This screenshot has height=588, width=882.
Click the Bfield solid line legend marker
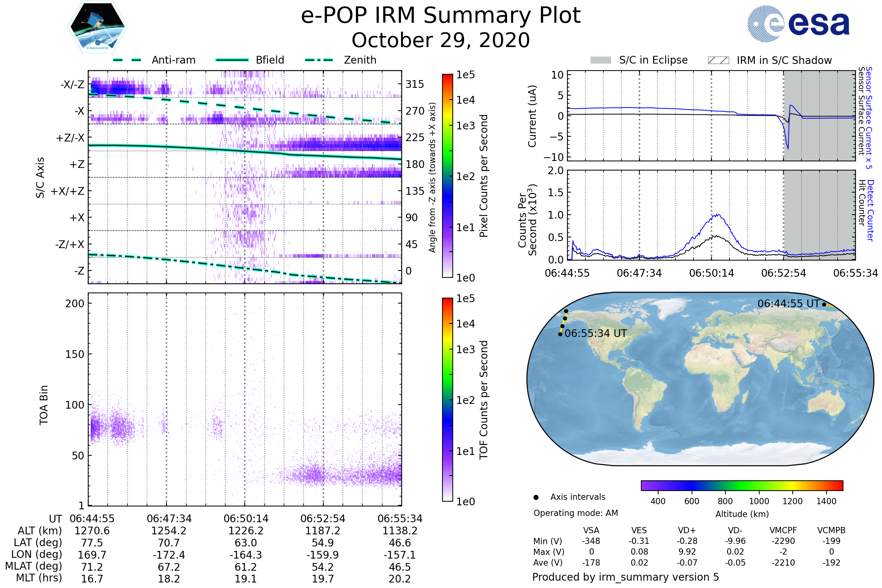[232, 60]
